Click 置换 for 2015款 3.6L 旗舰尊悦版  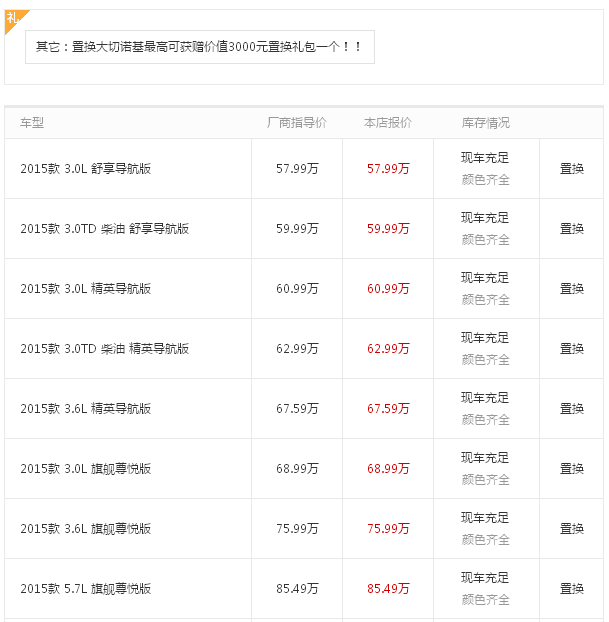[571, 528]
